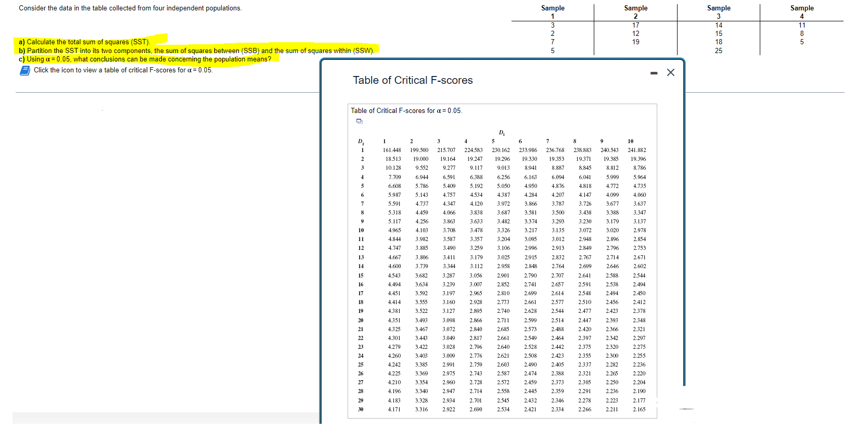Click the F-score 7.709 in the table
This screenshot has height=428, width=868.
394,177
